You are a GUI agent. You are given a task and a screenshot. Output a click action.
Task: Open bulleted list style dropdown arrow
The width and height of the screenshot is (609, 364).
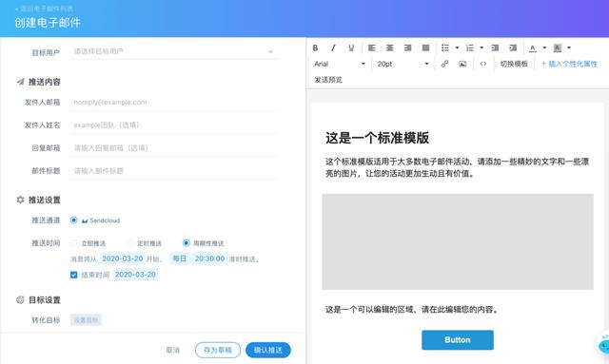pyautogui.click(x=457, y=48)
